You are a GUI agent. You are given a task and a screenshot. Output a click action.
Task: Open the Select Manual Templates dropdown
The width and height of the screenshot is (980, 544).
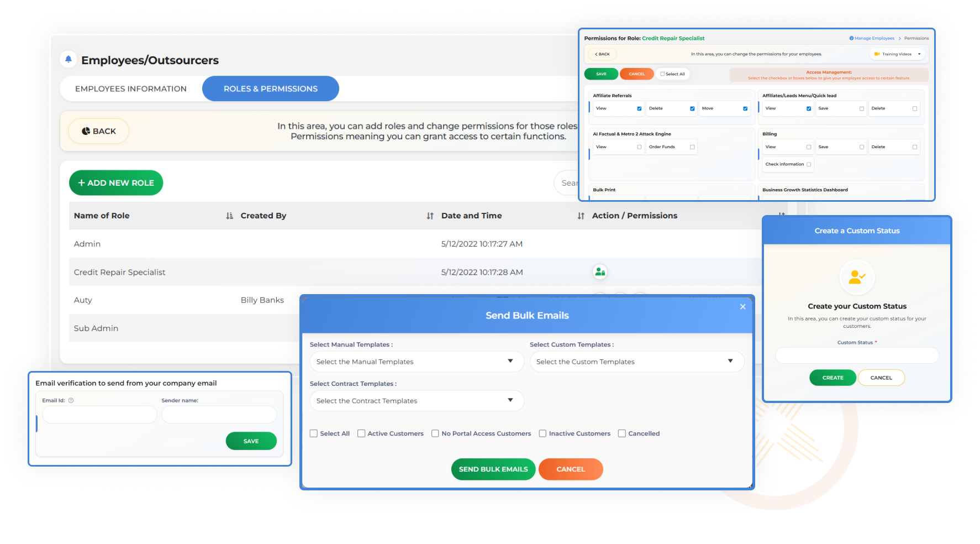point(417,362)
